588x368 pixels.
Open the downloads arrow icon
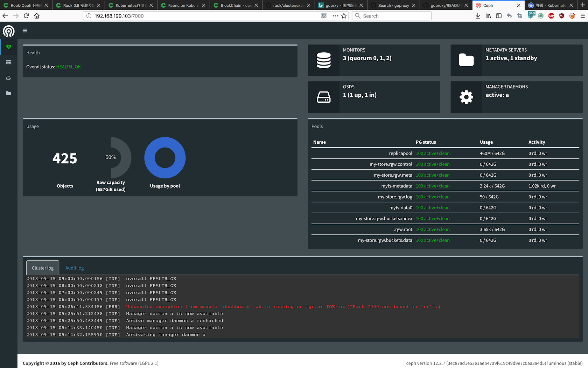pyautogui.click(x=478, y=16)
